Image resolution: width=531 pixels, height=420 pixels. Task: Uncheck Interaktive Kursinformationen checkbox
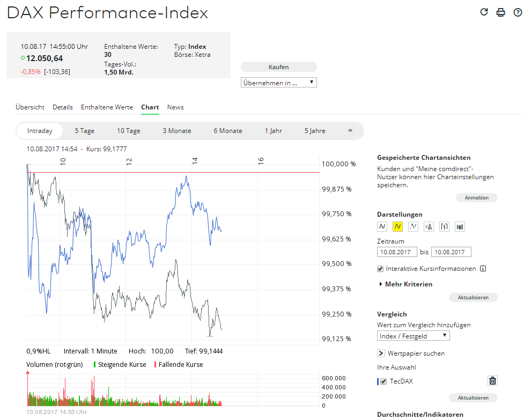[x=380, y=269]
